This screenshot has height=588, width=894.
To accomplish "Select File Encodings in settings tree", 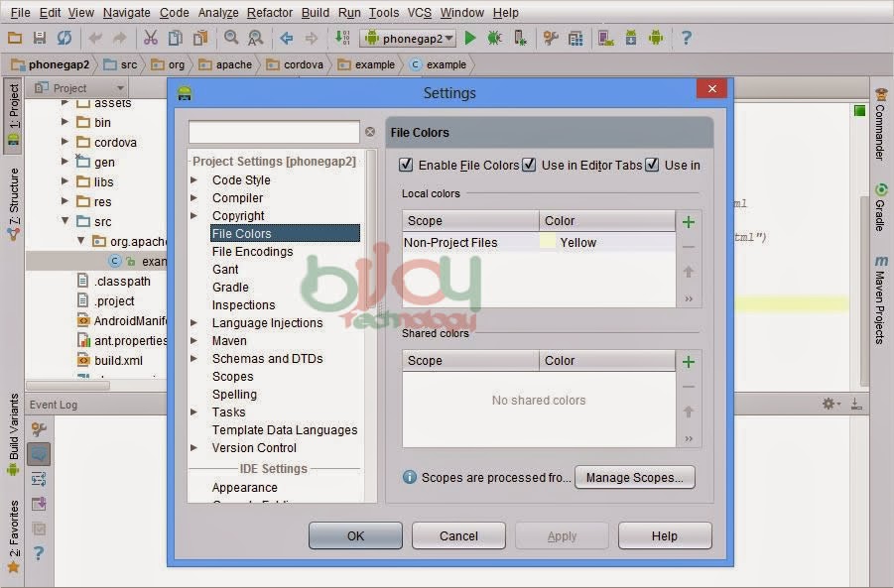I will (x=253, y=251).
